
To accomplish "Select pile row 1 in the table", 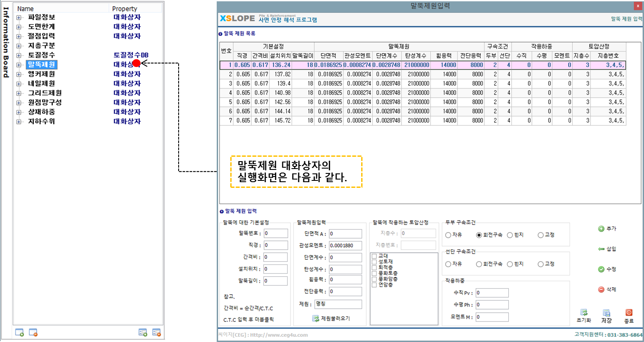I will pos(423,65).
